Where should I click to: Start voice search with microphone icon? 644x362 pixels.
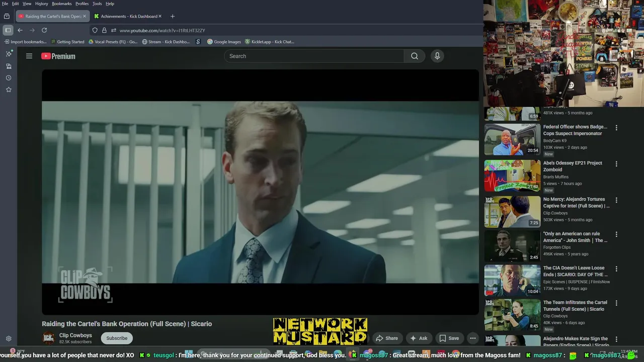click(x=437, y=56)
